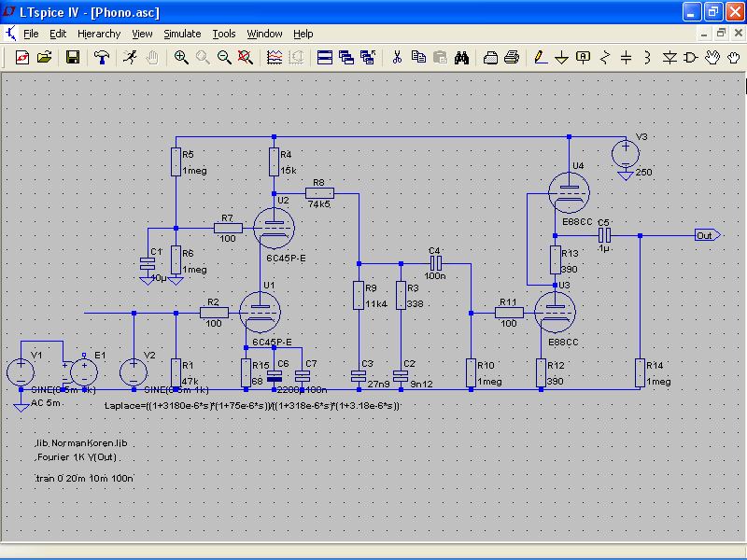Open the File menu
This screenshot has height=560, width=747.
point(31,34)
